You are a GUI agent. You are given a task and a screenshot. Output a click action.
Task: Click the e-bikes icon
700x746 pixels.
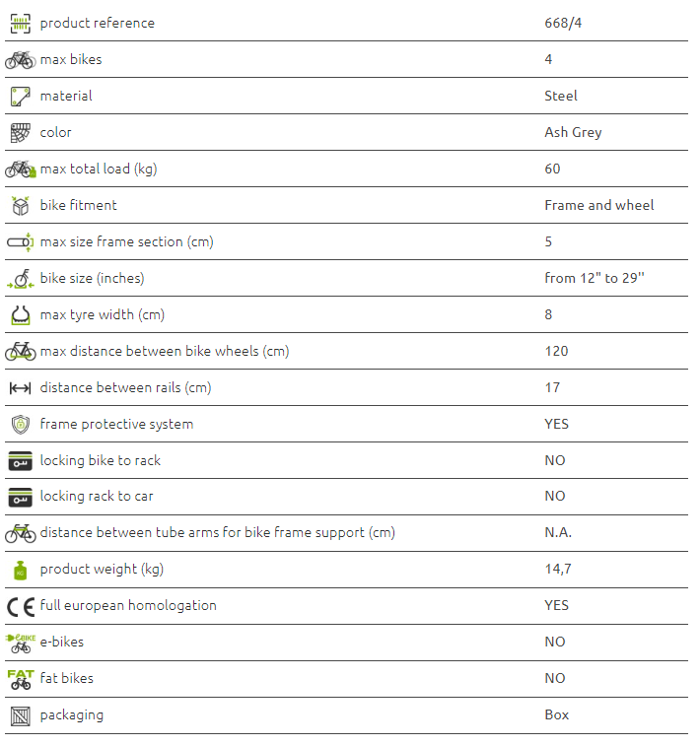tap(20, 643)
